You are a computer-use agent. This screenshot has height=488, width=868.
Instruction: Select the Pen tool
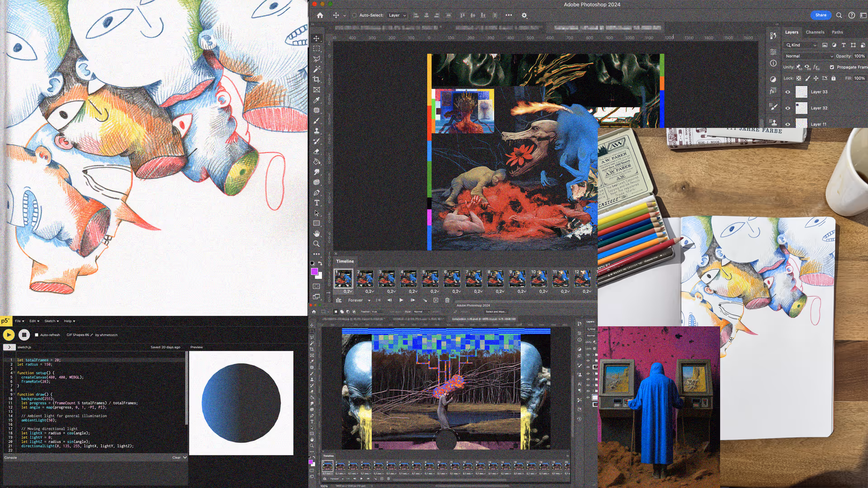316,192
